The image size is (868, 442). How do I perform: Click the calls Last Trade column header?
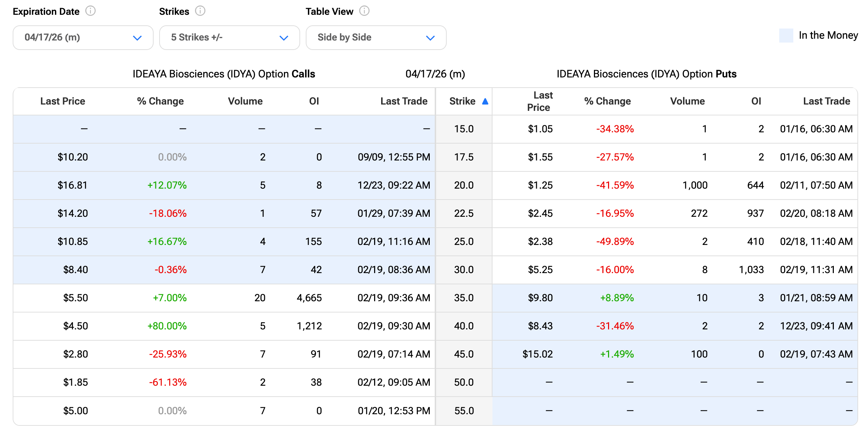click(x=404, y=101)
